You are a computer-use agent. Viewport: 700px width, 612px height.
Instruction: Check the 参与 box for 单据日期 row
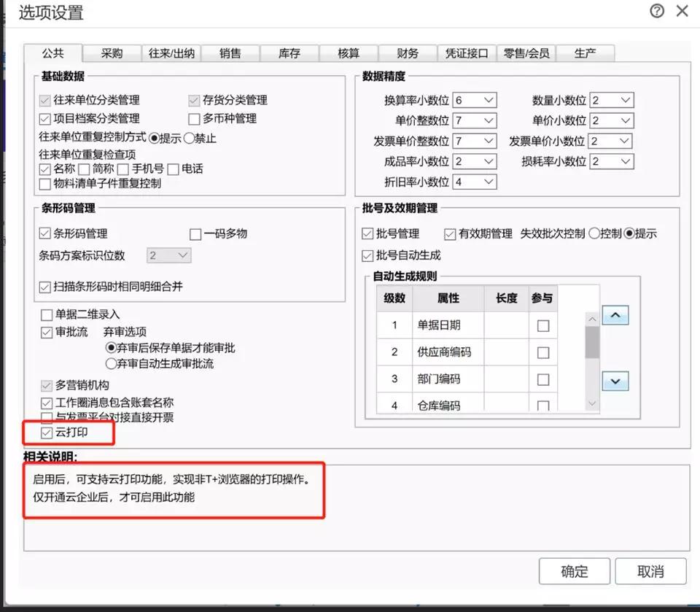point(542,326)
